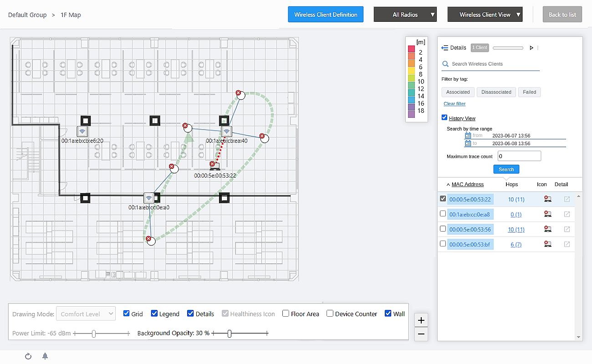
Task: Sort by the MAC Address column header
Action: (x=467, y=184)
